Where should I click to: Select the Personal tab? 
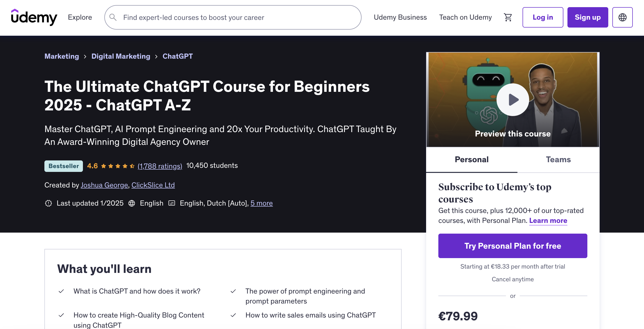(472, 159)
